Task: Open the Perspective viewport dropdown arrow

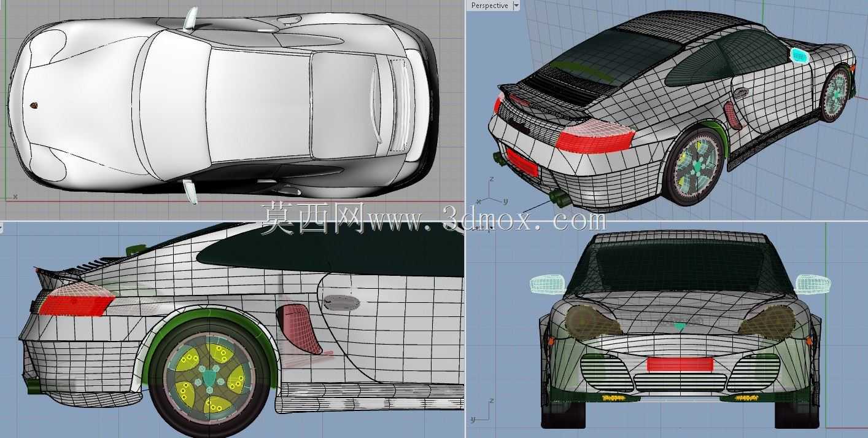Action: (516, 6)
